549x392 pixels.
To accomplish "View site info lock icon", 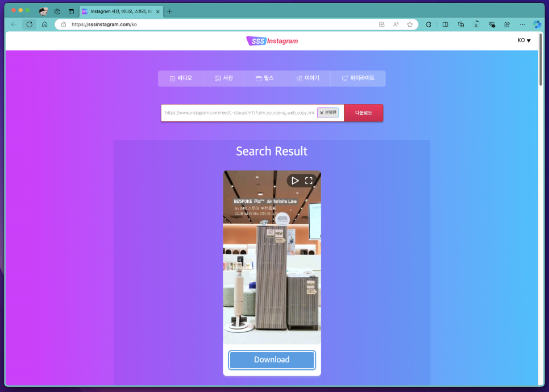I will tap(64, 24).
